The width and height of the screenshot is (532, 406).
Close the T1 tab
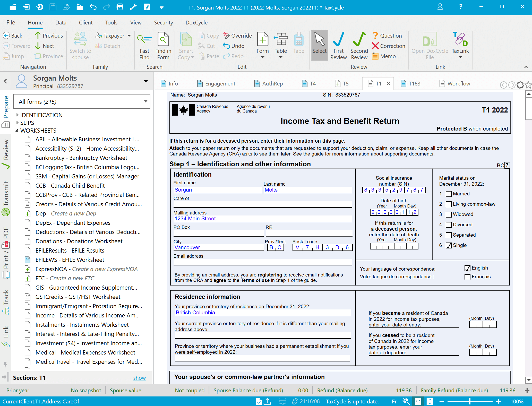click(389, 83)
